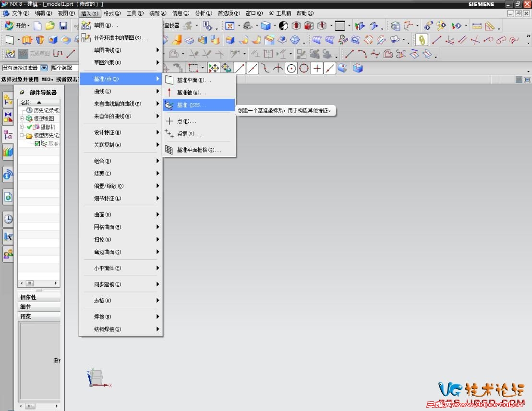Click the Sketch icon in the third toolbar row

coord(10,54)
